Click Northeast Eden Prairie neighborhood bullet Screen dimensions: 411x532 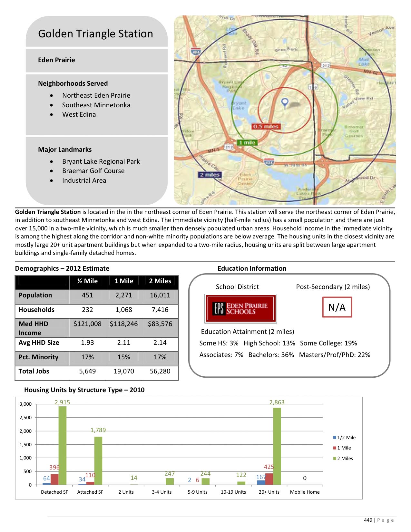[x=96, y=95]
